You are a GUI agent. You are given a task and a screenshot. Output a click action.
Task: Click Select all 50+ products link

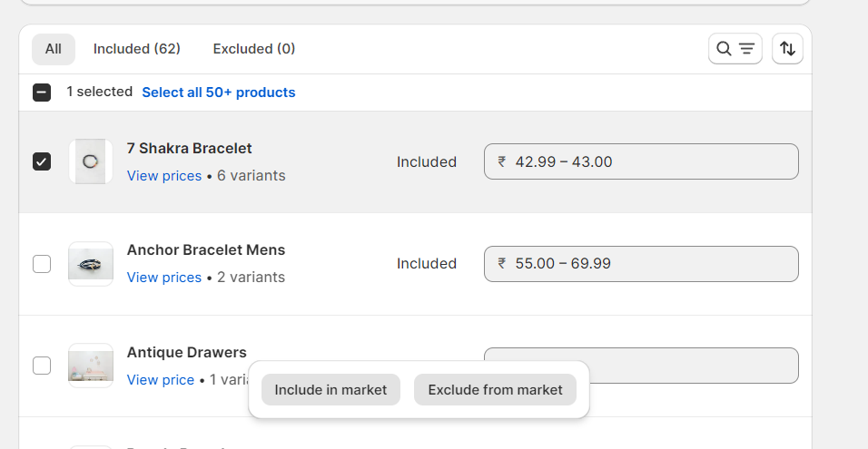219,93
